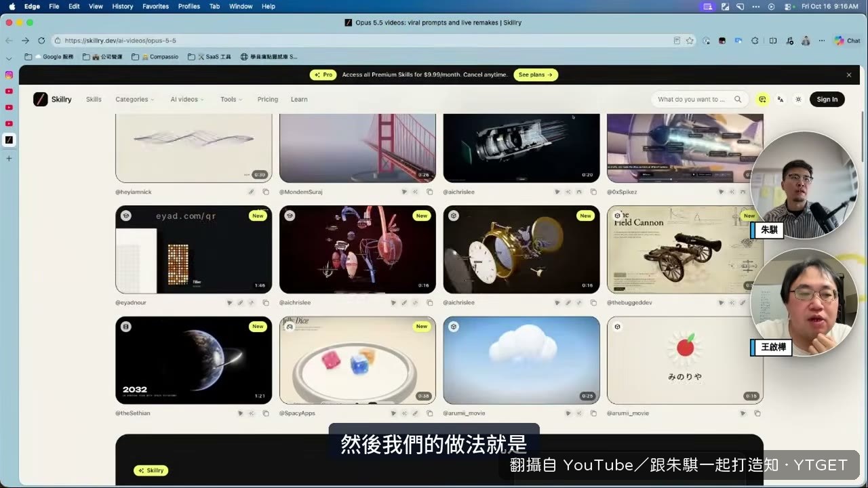Click the edit pencil icon under @heyiamnick
The height and width of the screenshot is (488, 868).
[x=251, y=192]
